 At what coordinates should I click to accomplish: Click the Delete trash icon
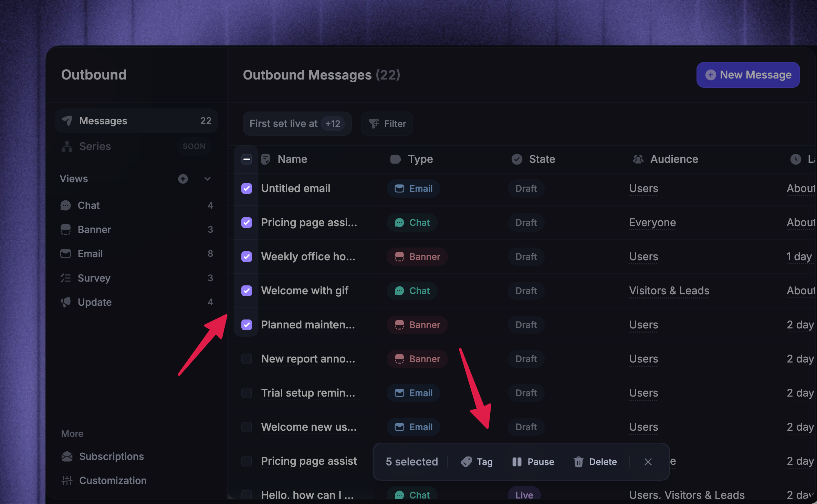pos(578,462)
